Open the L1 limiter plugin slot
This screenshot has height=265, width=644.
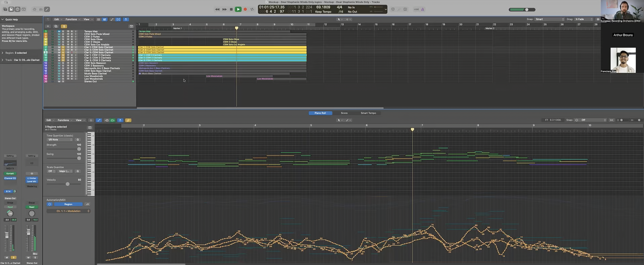pos(32,178)
